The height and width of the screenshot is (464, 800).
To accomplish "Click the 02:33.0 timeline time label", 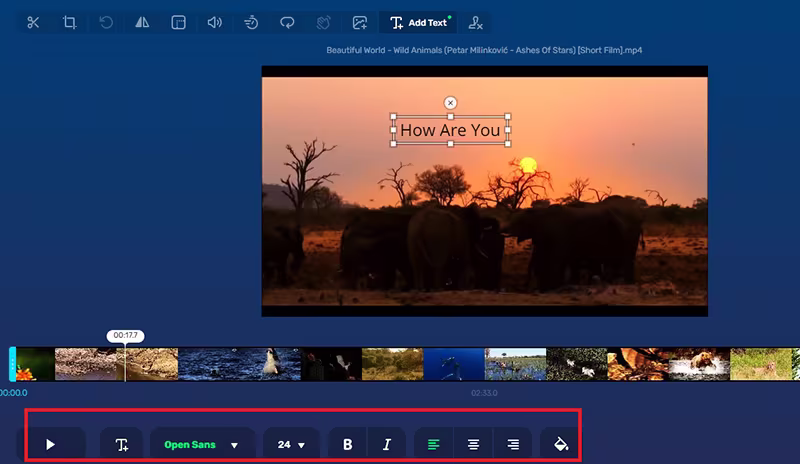I will [484, 393].
